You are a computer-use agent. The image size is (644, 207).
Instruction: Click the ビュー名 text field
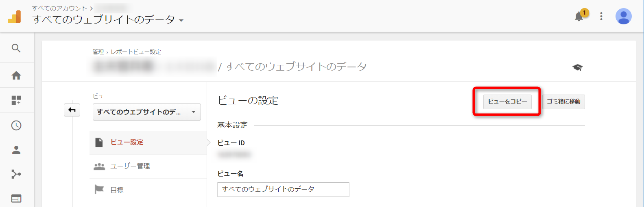283,190
